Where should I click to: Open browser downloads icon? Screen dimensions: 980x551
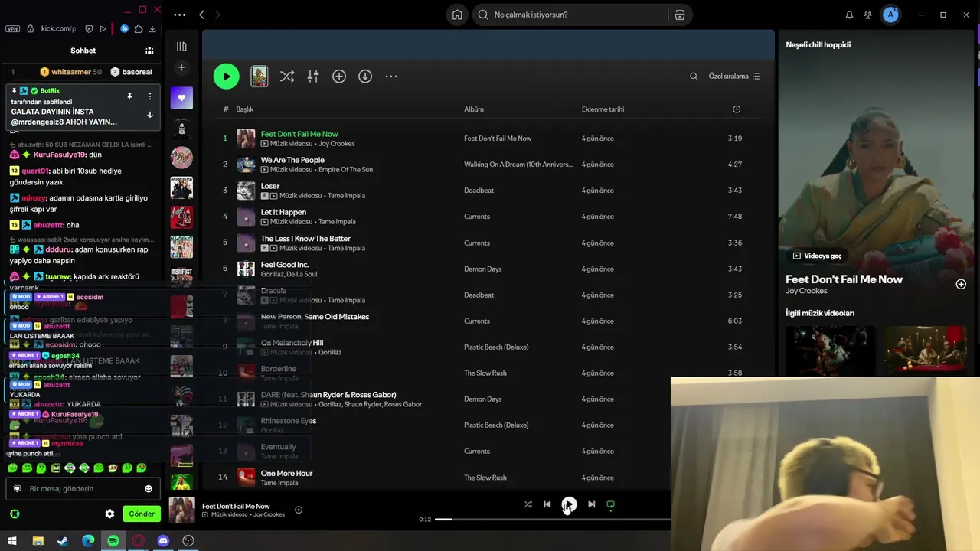[152, 29]
